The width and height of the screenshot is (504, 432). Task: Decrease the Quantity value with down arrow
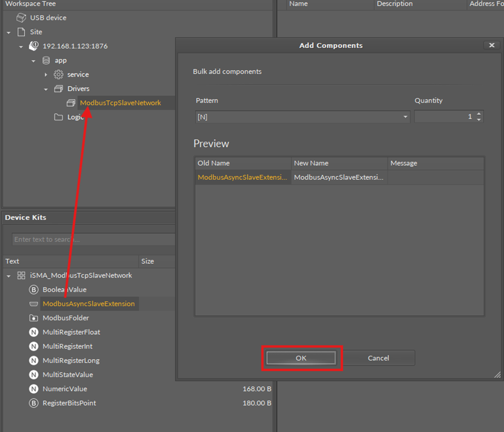click(x=479, y=120)
